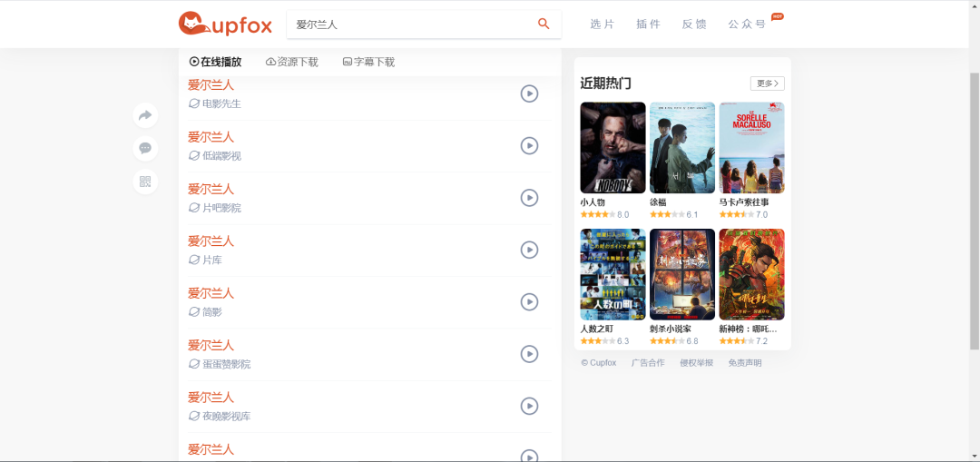This screenshot has width=980, height=462.
Task: Play the 低端影视 source result
Action: click(529, 146)
